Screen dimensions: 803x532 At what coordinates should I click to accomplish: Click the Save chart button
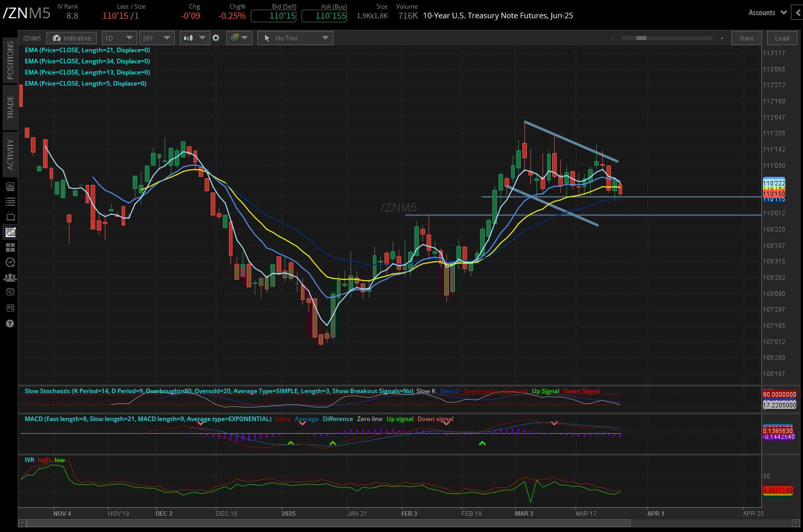[746, 38]
